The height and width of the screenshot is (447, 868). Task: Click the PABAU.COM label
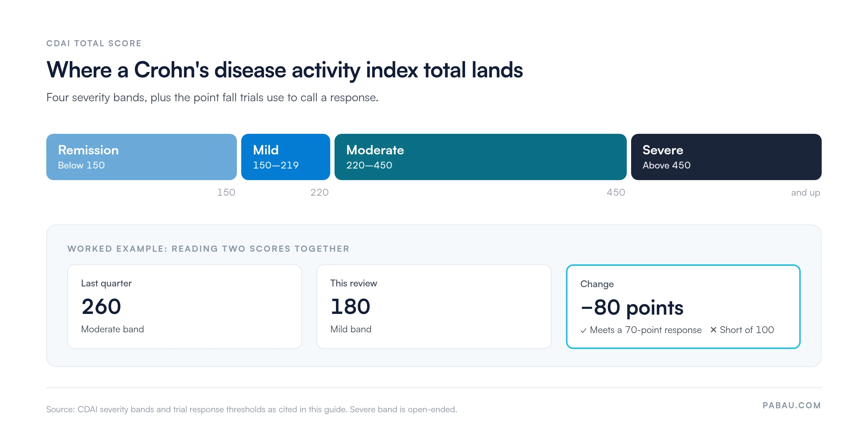click(792, 405)
